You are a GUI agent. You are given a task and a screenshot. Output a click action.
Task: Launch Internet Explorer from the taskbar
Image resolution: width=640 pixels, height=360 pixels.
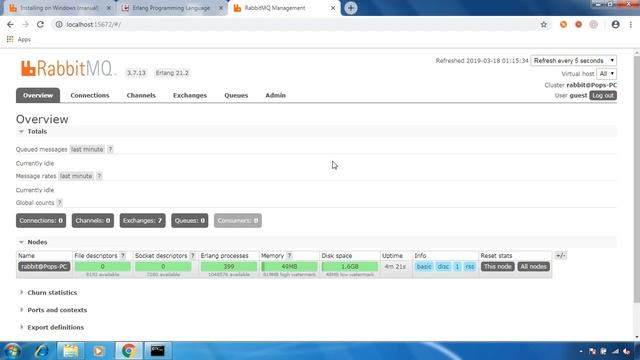click(42, 351)
